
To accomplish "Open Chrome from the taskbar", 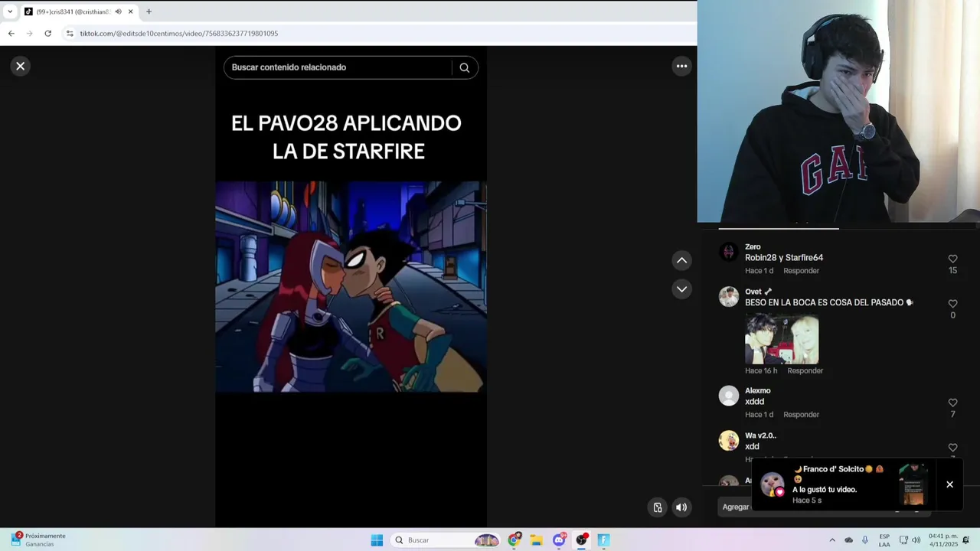I will coord(514,540).
